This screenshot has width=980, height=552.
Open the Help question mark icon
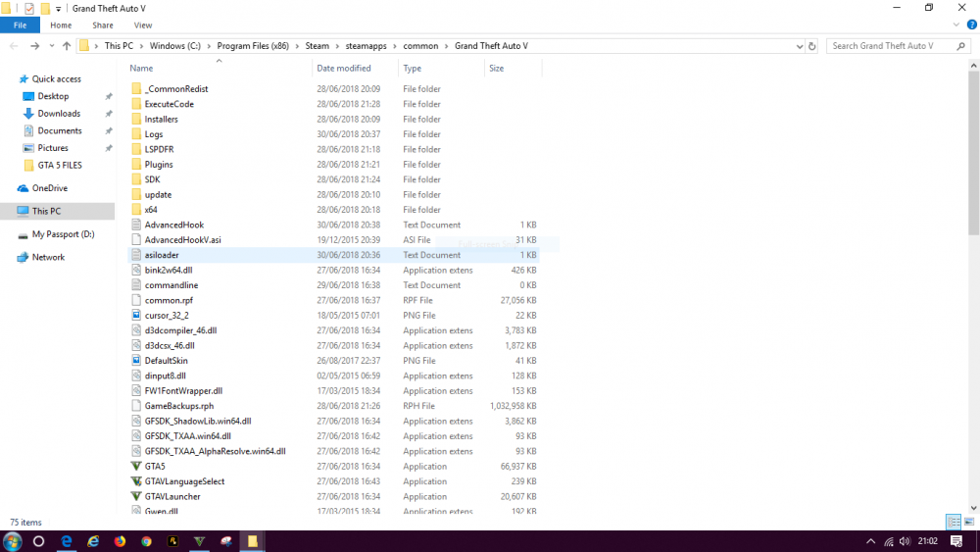[x=972, y=25]
